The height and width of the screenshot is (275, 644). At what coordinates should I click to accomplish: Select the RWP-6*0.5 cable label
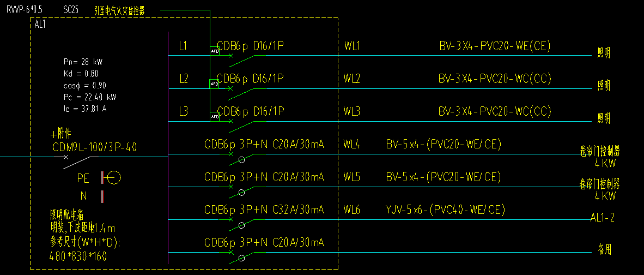click(25, 9)
